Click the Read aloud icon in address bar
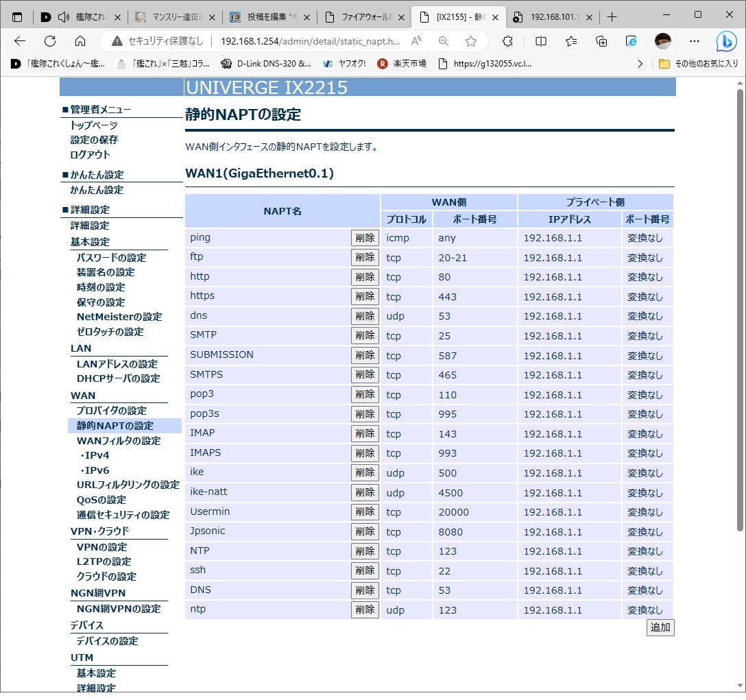Viewport: 746px width, 700px height. click(416, 41)
